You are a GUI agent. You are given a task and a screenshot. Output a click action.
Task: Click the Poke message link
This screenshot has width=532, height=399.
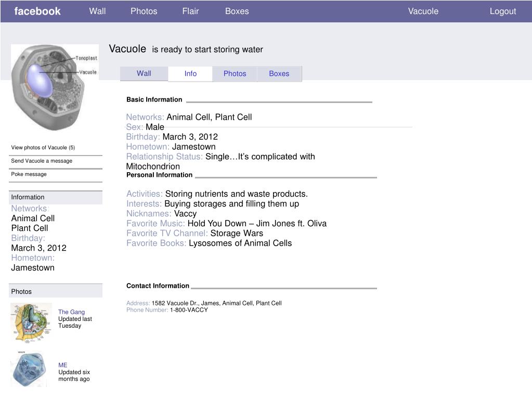click(x=29, y=174)
